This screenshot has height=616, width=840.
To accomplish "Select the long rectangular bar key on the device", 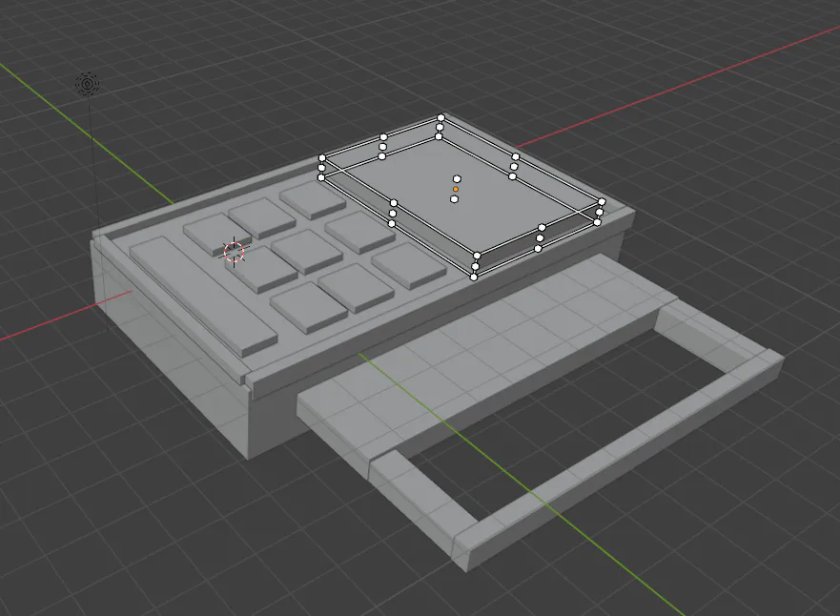I will [204, 297].
